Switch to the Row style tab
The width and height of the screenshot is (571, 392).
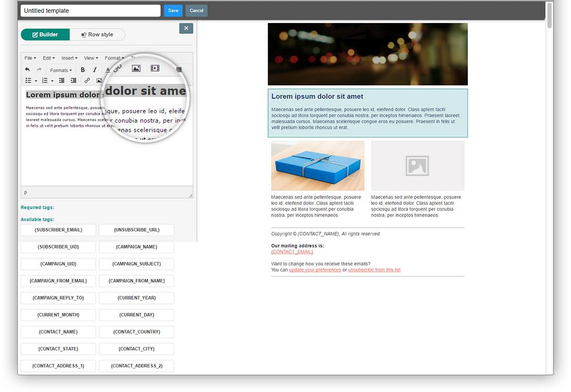click(97, 35)
